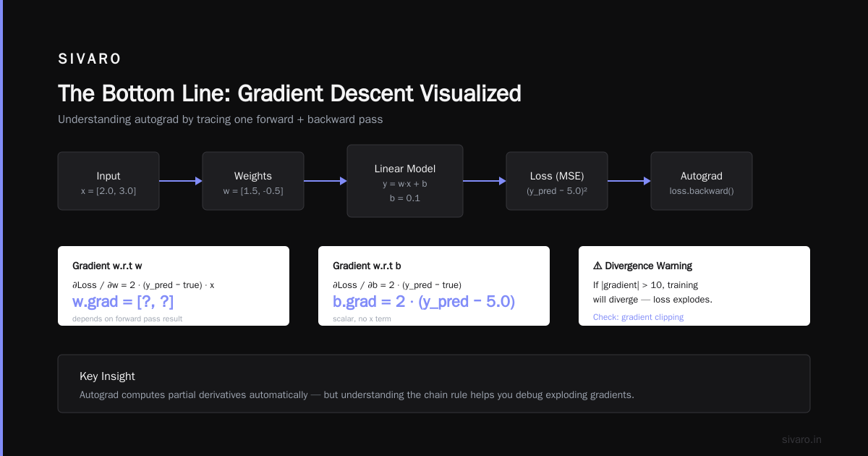Click the warning triangle icon
868x456 pixels.
coord(597,266)
